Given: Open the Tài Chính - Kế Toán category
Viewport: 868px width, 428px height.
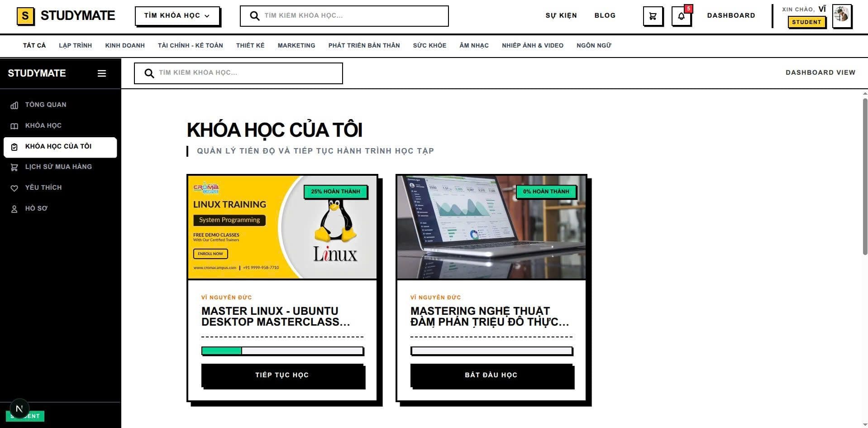Looking at the screenshot, I should click(191, 45).
